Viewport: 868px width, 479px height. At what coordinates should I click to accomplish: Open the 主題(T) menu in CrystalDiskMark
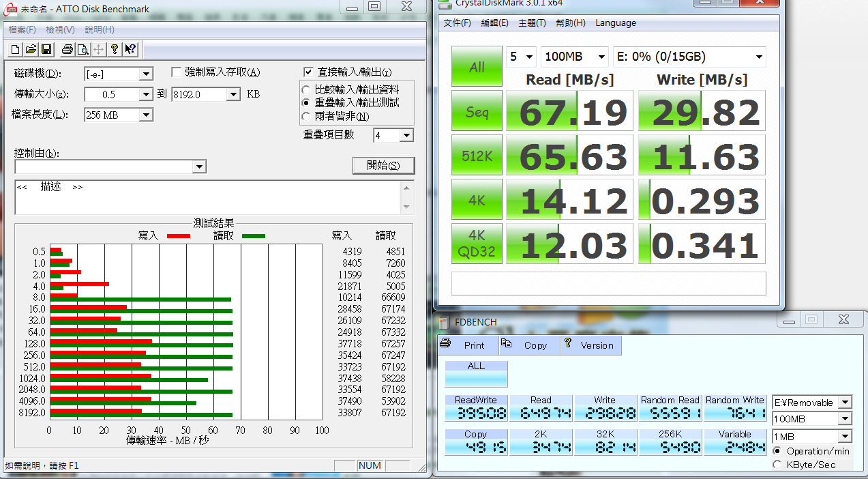pos(532,23)
